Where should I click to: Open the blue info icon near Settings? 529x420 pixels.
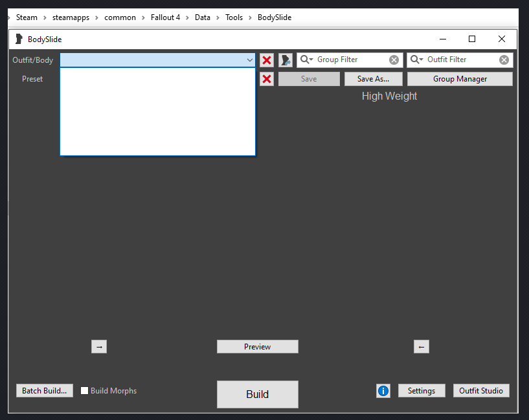pos(383,391)
